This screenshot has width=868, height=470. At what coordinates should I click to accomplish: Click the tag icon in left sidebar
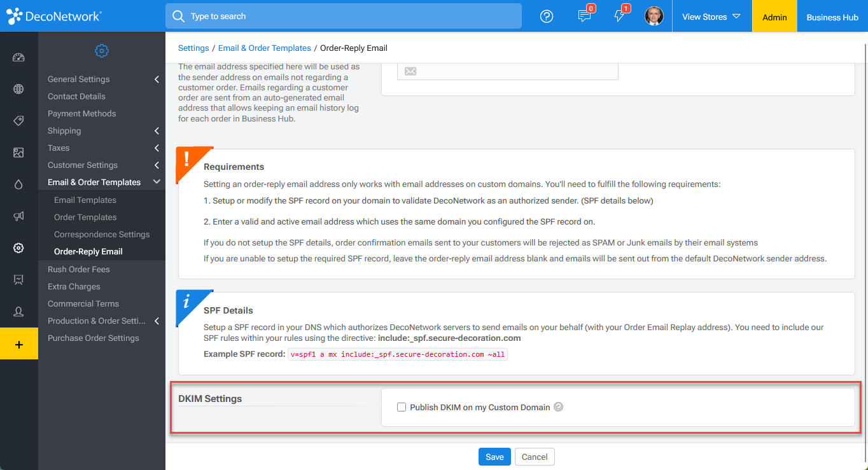[x=19, y=120]
